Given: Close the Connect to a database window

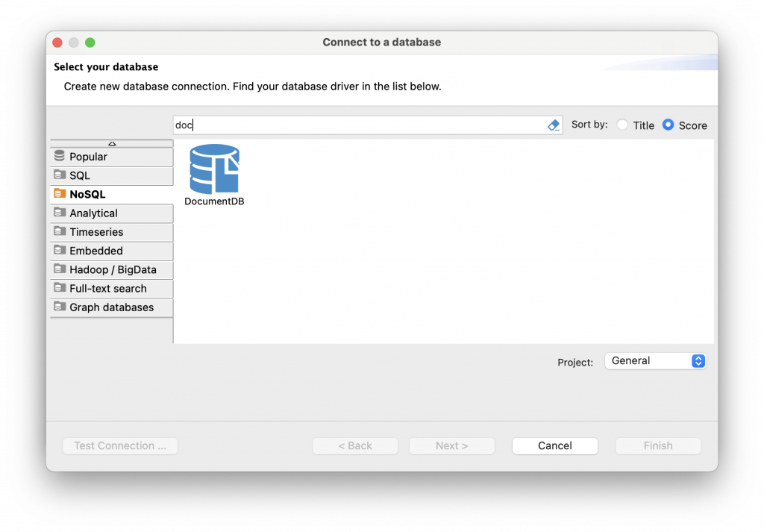Looking at the screenshot, I should tap(57, 43).
